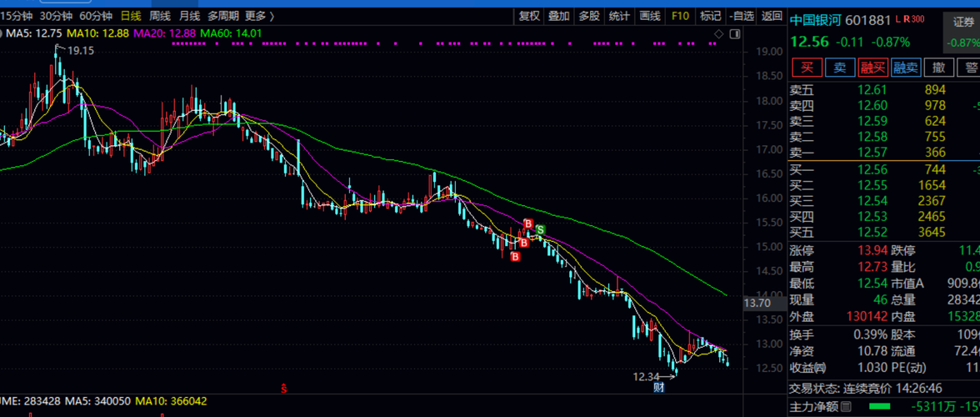
Task: Open the 多周期 multi-period view
Action: pyautogui.click(x=222, y=16)
